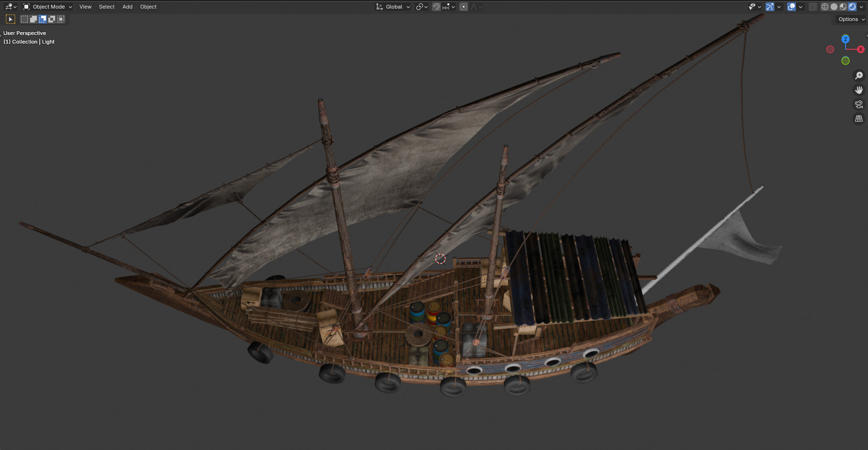
Task: Open the overlays options dropdown arrow
Action: click(801, 7)
